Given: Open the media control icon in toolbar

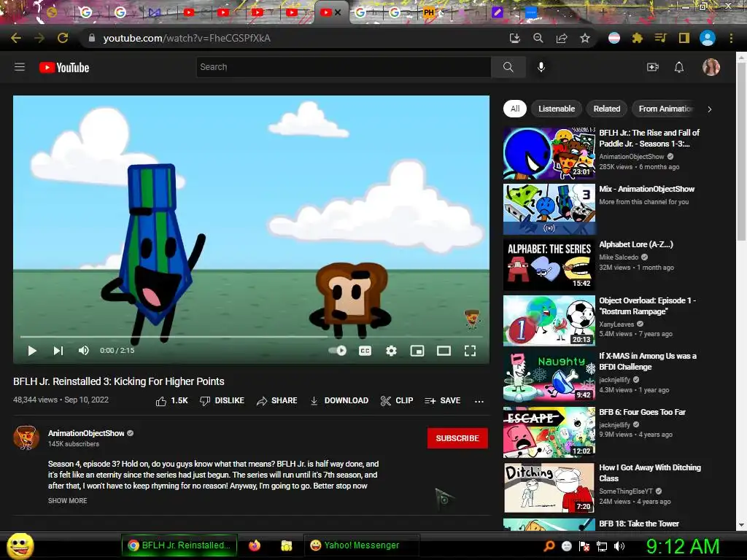Looking at the screenshot, I should pyautogui.click(x=660, y=38).
